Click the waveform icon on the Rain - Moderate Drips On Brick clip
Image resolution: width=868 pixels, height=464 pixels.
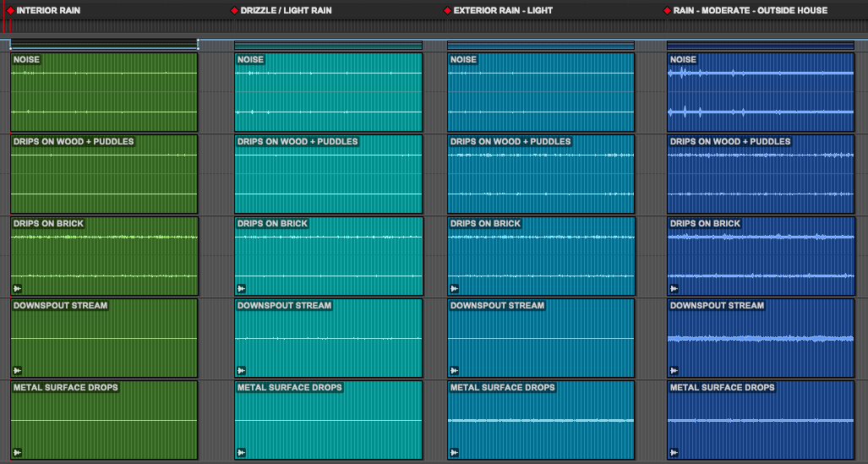(x=674, y=288)
